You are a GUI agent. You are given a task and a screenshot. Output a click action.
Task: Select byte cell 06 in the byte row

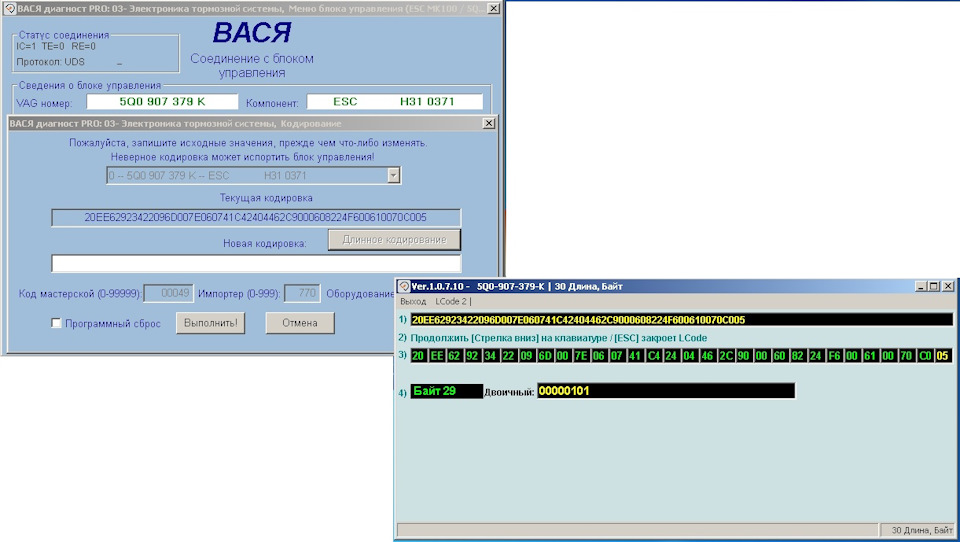pos(600,356)
